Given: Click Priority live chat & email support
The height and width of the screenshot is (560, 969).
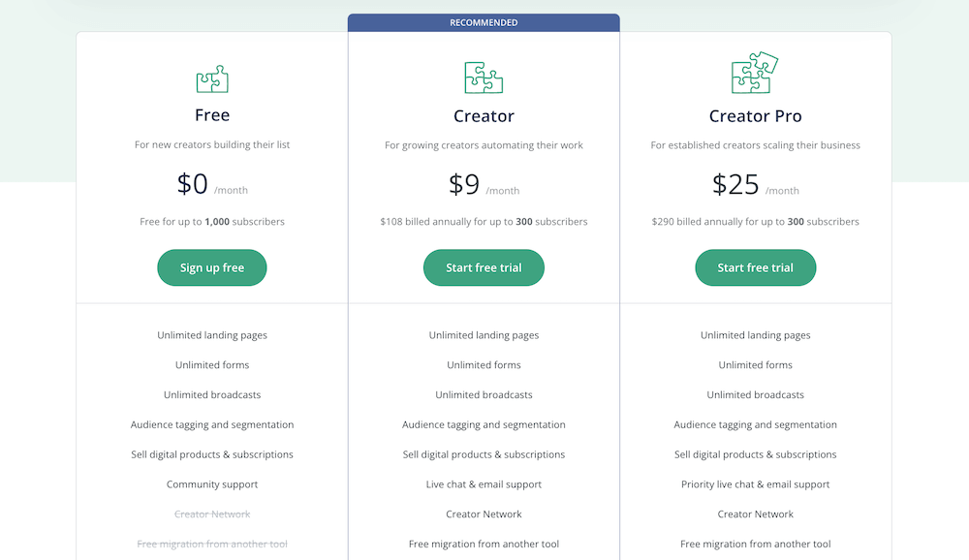Looking at the screenshot, I should pyautogui.click(x=755, y=484).
